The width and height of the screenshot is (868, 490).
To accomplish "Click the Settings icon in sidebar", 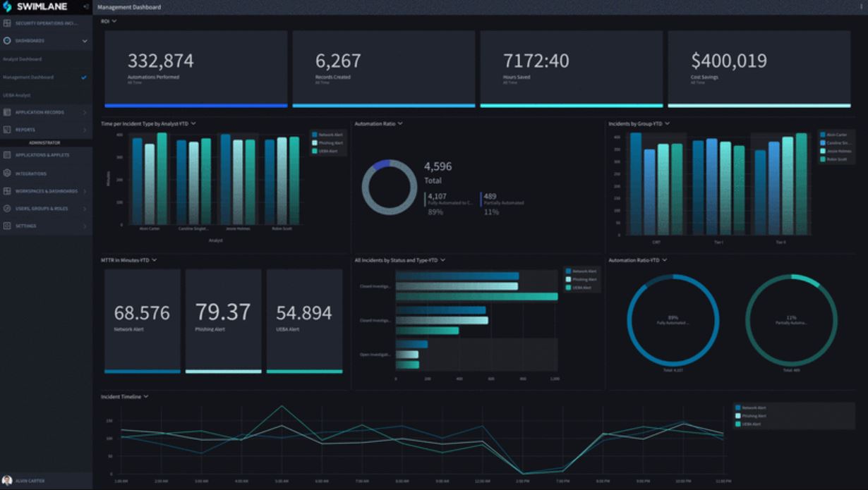I will click(7, 226).
